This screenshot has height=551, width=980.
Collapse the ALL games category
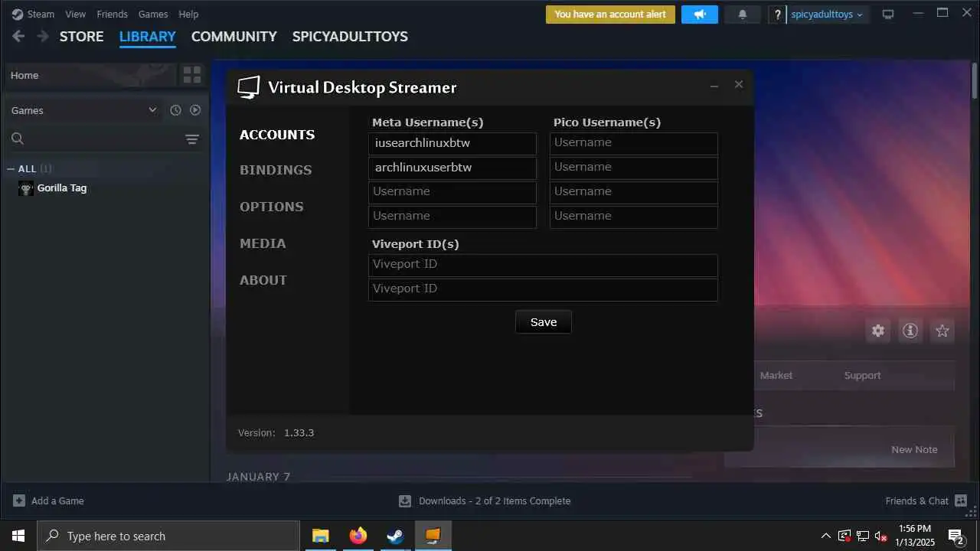11,168
